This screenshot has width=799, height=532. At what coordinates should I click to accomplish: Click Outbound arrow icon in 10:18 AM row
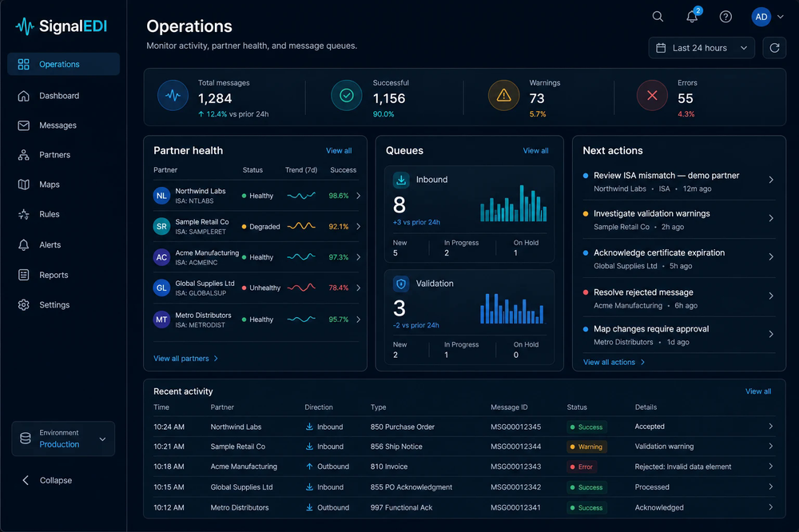point(309,466)
